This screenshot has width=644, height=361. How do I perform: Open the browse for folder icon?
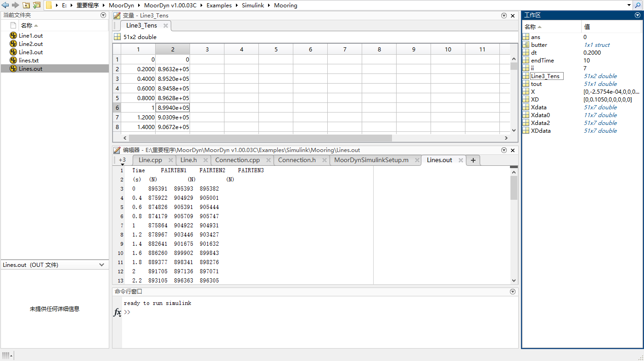pyautogui.click(x=36, y=5)
